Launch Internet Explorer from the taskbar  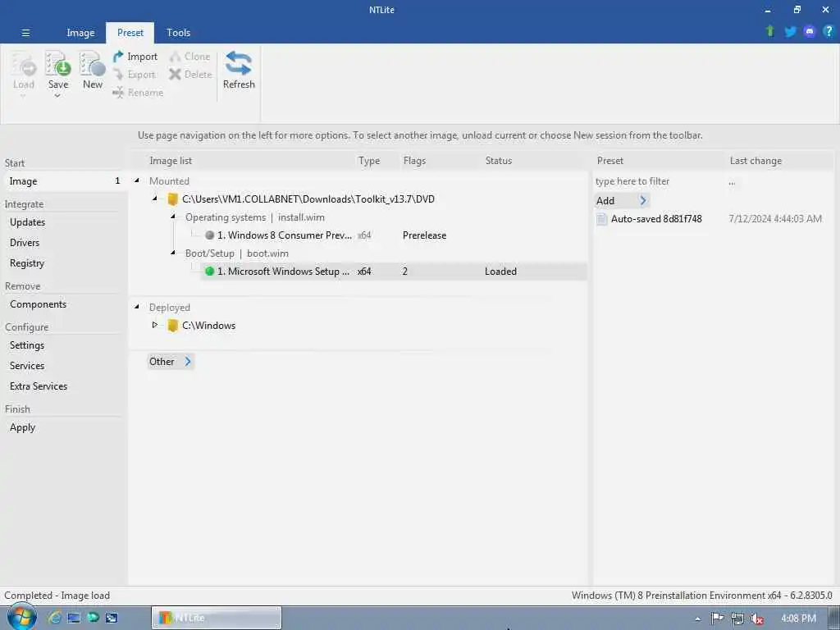54,618
